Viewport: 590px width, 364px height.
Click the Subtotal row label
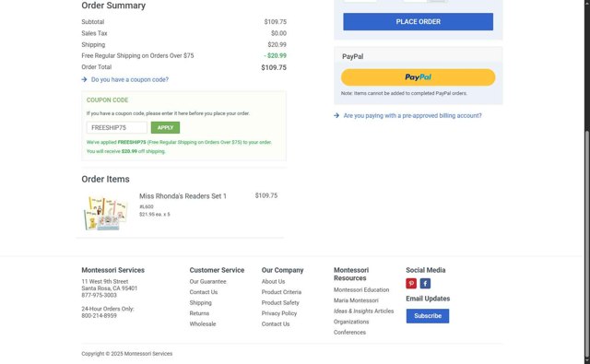(93, 22)
